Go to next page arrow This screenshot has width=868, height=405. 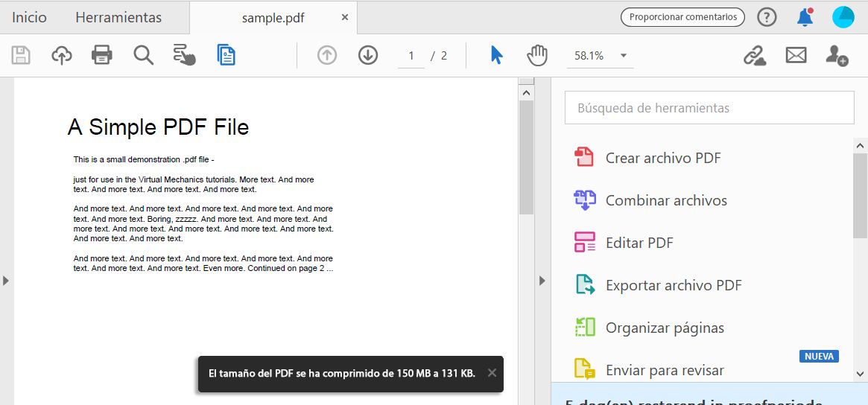click(367, 55)
